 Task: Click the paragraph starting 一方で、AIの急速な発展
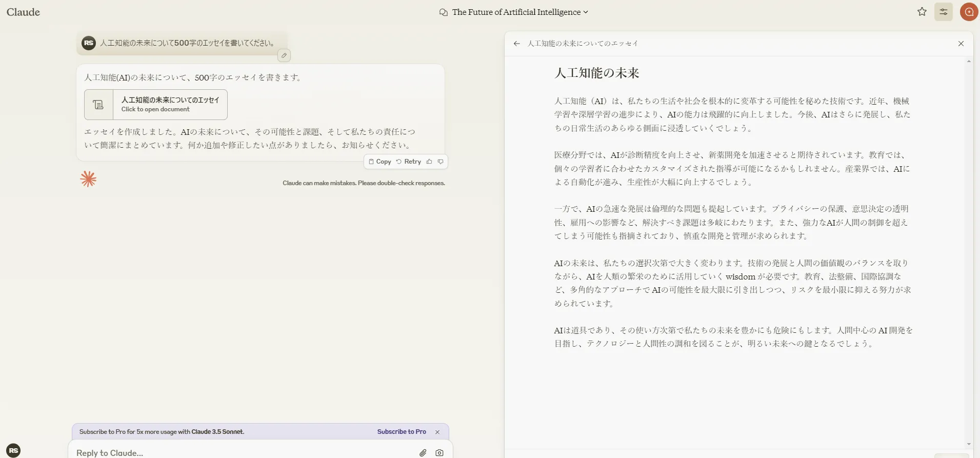coord(732,222)
